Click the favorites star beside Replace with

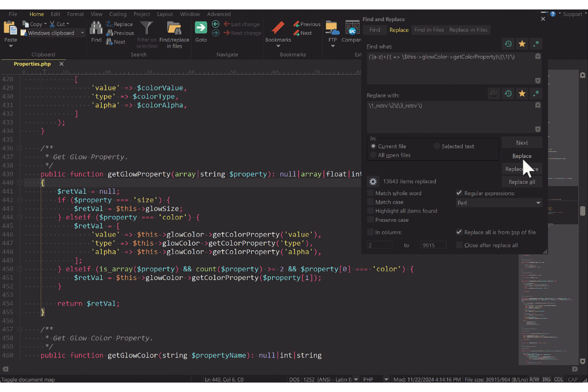(x=522, y=93)
